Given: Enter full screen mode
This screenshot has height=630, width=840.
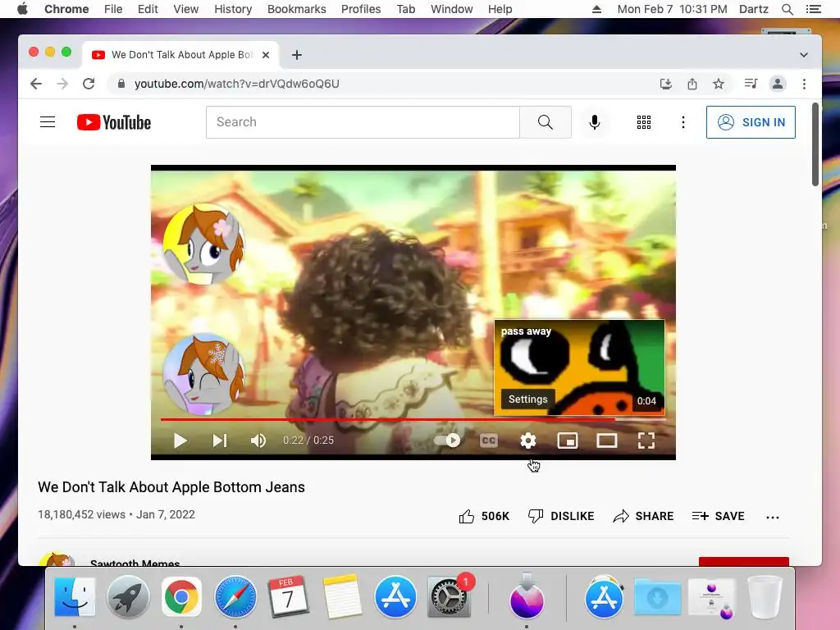Looking at the screenshot, I should pos(646,441).
